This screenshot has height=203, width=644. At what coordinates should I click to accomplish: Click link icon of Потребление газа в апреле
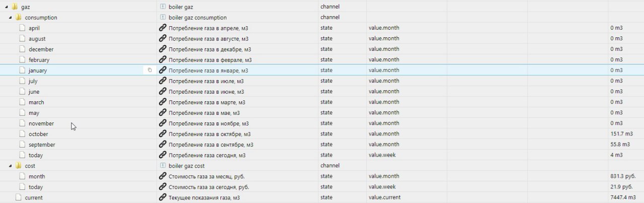[x=163, y=28]
